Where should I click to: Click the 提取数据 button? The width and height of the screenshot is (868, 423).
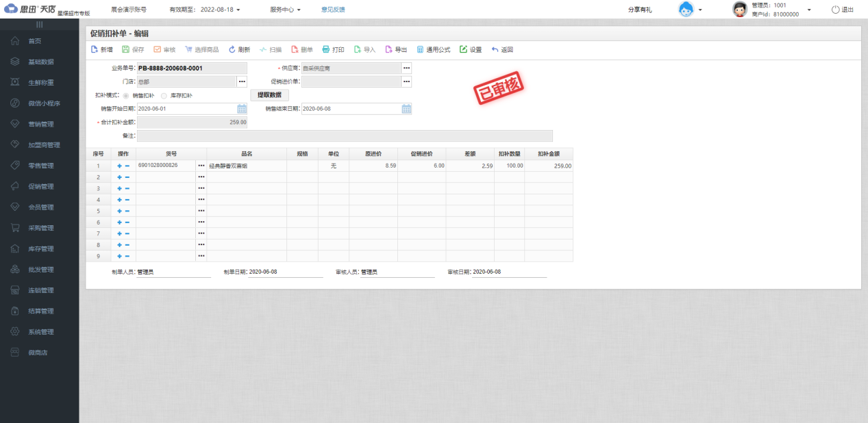[269, 95]
